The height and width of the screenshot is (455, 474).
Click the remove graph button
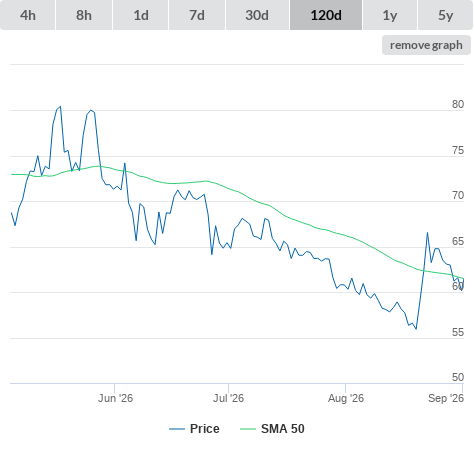[x=426, y=45]
